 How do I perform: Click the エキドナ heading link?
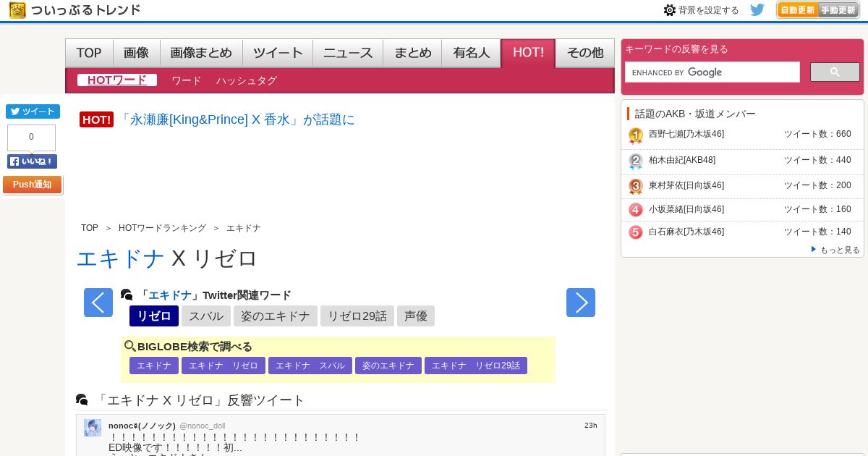click(121, 258)
